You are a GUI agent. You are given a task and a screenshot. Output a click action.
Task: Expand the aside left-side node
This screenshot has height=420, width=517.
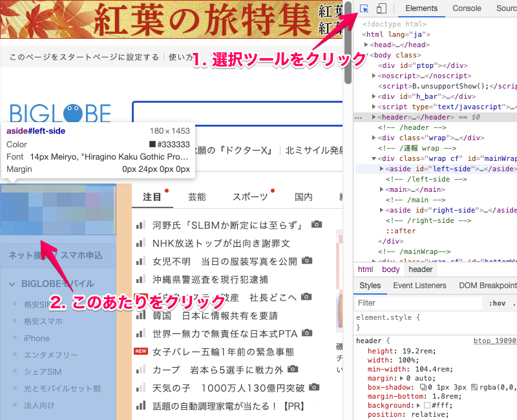tap(381, 169)
